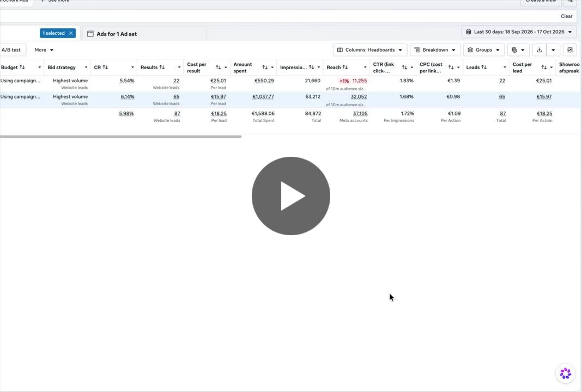Click the Clear link

[566, 16]
